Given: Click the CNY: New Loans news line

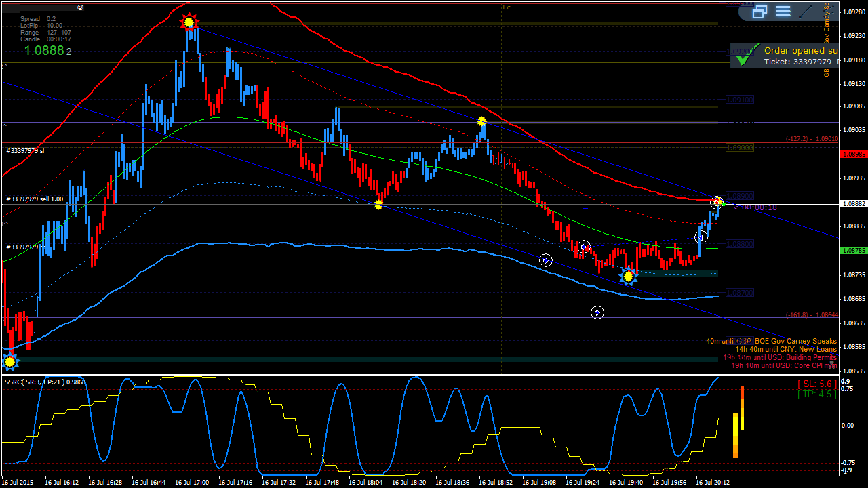Looking at the screenshot, I should 786,350.
